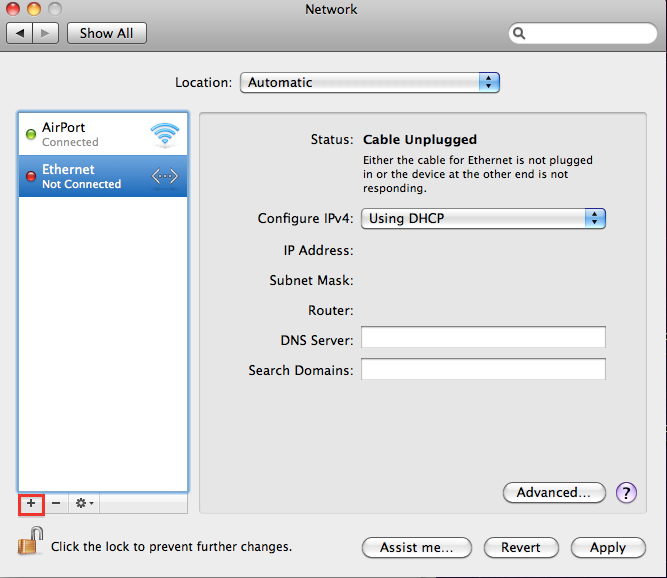The image size is (667, 578).
Task: Click the Assist me button
Action: 416,547
